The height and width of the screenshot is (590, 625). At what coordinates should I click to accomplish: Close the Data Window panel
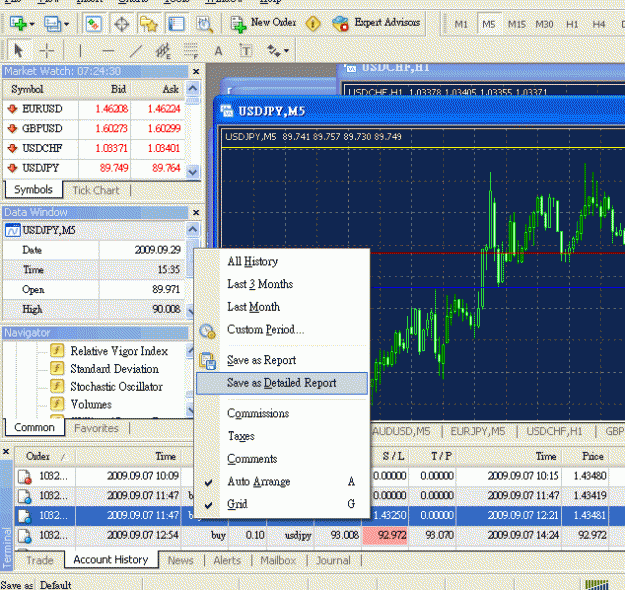(x=196, y=212)
